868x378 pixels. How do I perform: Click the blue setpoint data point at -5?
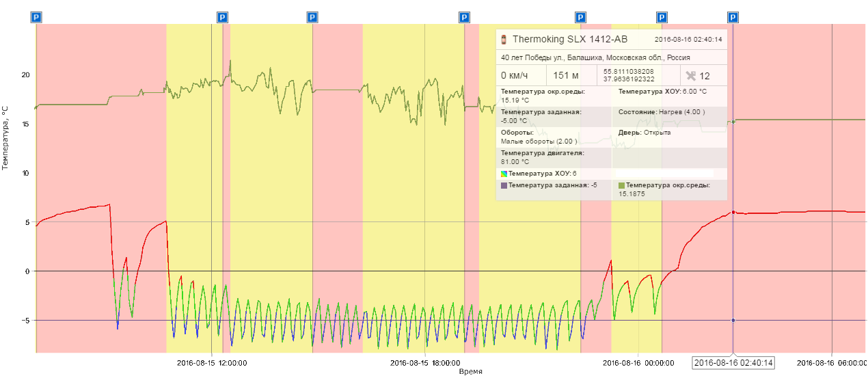click(733, 321)
